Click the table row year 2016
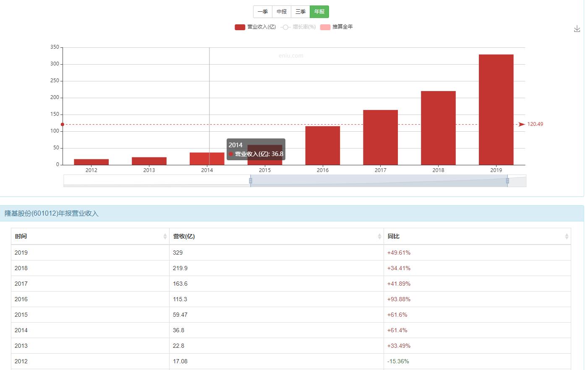The width and height of the screenshot is (588, 370). click(90, 299)
